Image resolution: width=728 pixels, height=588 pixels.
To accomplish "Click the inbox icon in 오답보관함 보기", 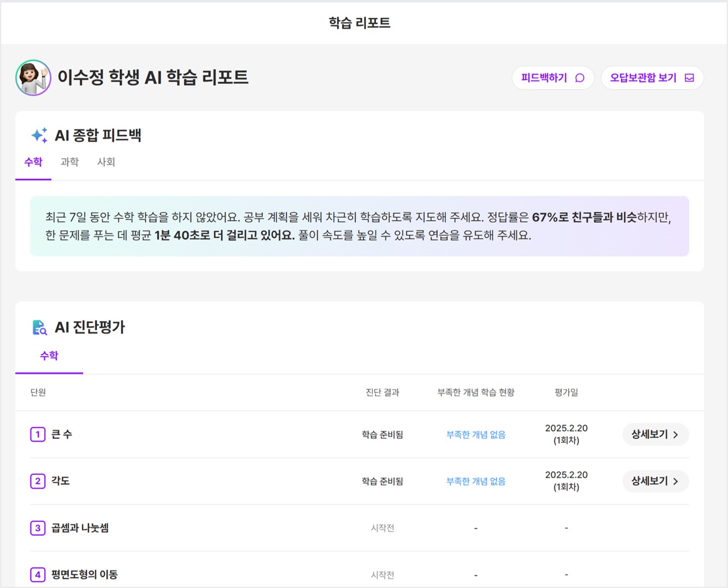I will [x=689, y=78].
